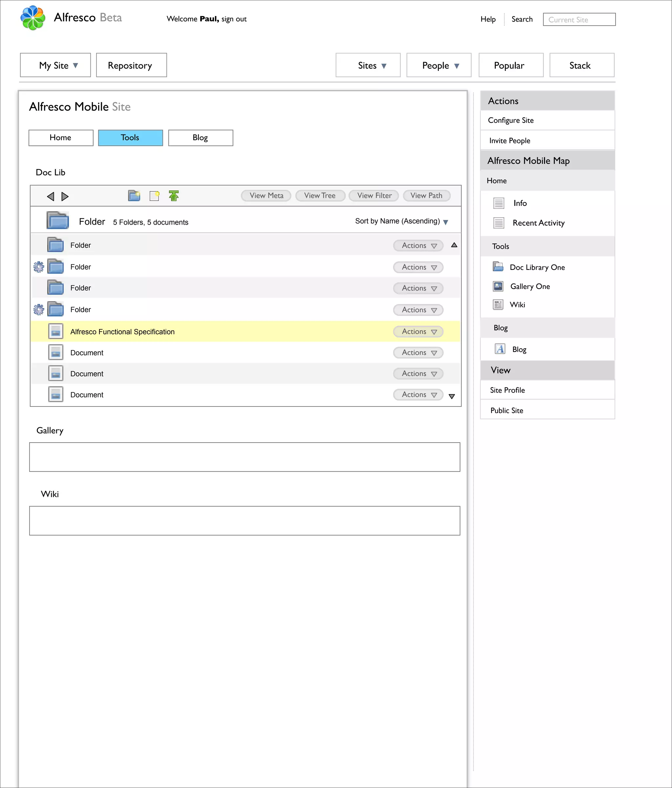Open the Repository navigation button
The image size is (672, 788).
tap(132, 65)
